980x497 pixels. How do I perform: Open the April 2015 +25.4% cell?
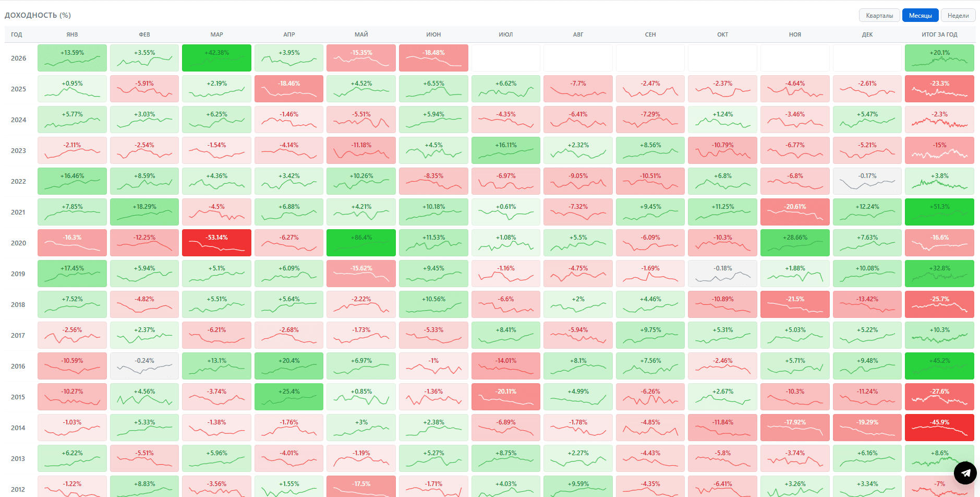coord(289,397)
